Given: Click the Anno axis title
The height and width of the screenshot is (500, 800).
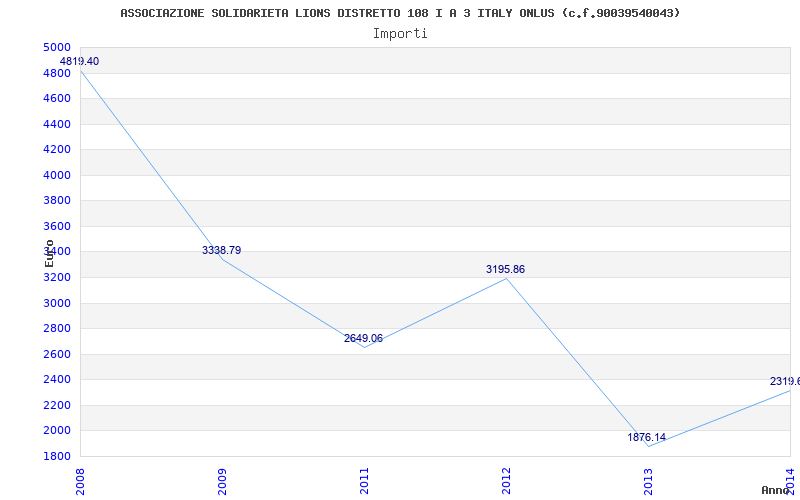Looking at the screenshot, I should (x=776, y=491).
